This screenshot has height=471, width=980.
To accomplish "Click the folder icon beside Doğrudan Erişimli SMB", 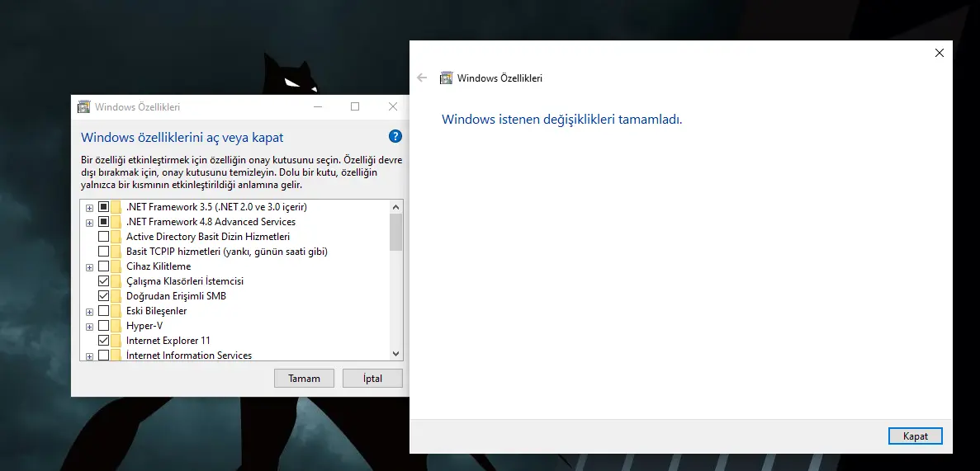I will pyautogui.click(x=116, y=295).
